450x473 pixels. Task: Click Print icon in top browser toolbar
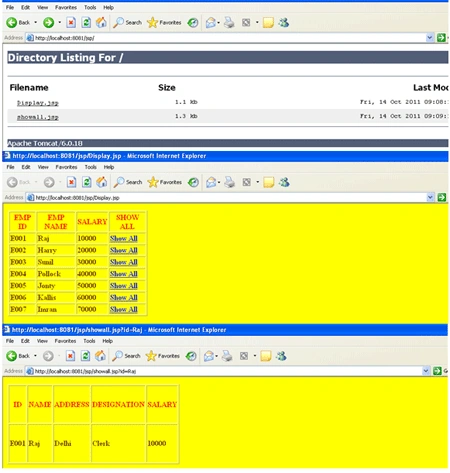(x=229, y=23)
